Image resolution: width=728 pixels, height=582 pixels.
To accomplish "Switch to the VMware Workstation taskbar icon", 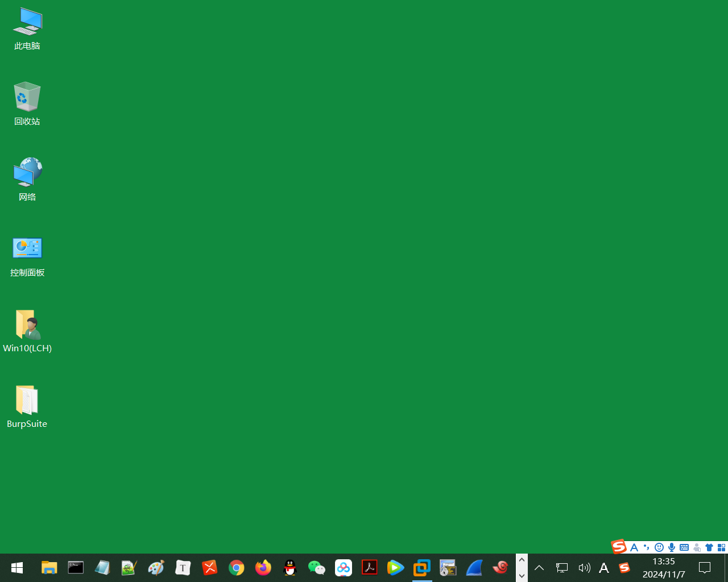I will (x=422, y=568).
